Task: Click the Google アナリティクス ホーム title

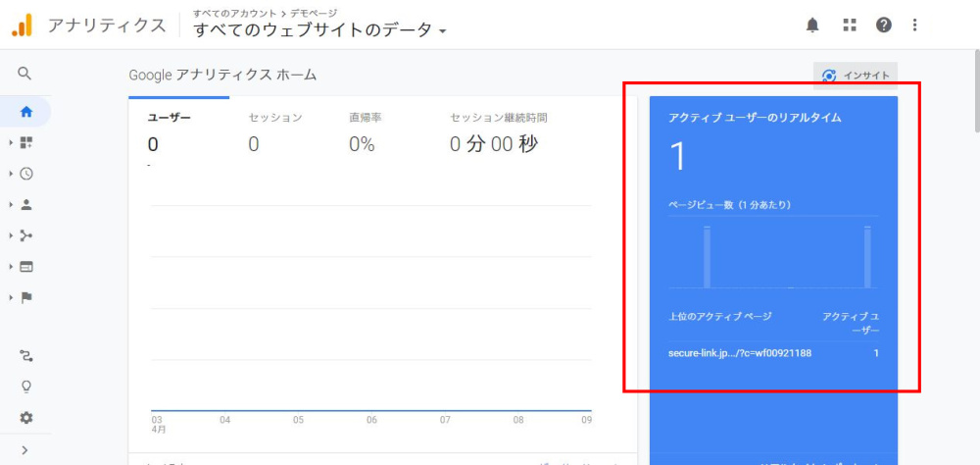Action: (x=222, y=76)
